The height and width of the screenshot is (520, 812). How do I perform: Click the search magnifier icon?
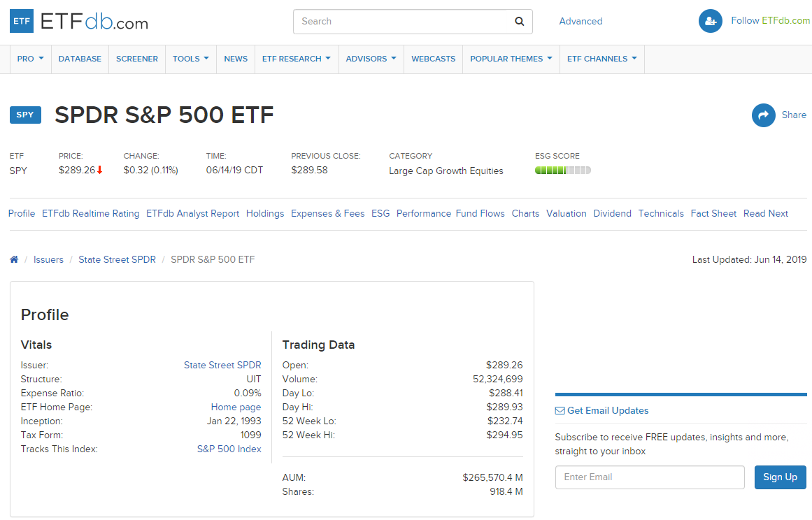[520, 21]
